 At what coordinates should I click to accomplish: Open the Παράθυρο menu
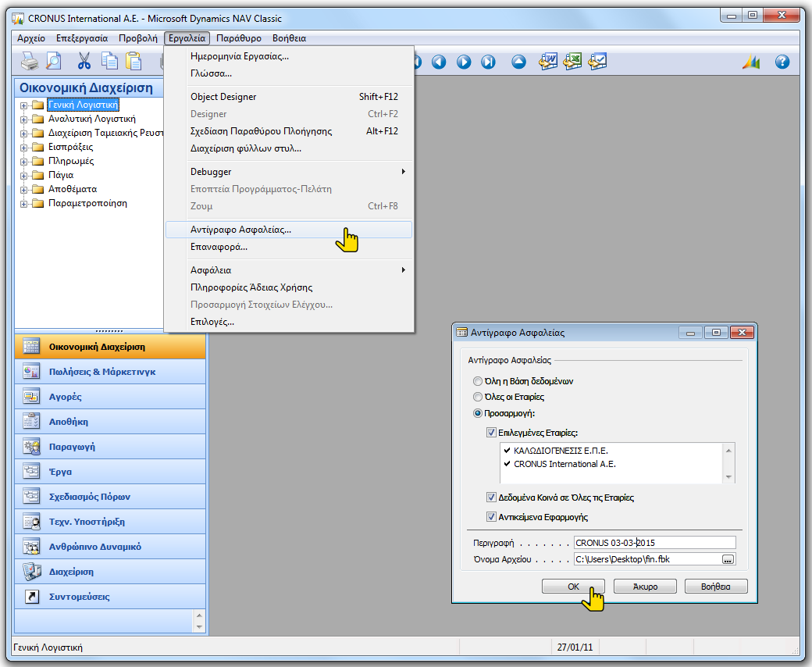(239, 38)
